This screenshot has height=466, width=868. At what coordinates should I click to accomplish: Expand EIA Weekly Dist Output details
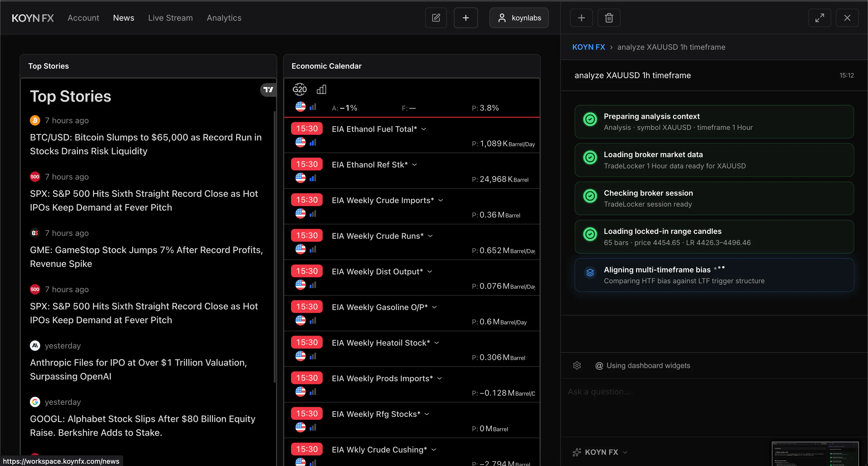pos(430,272)
